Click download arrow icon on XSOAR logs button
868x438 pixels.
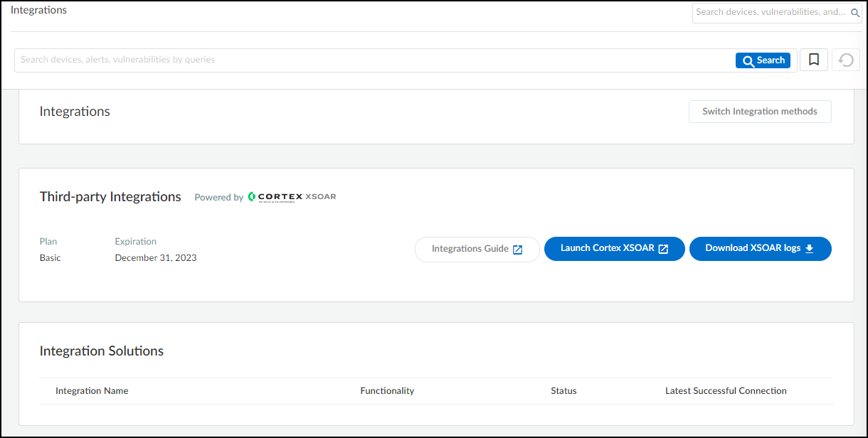[809, 249]
